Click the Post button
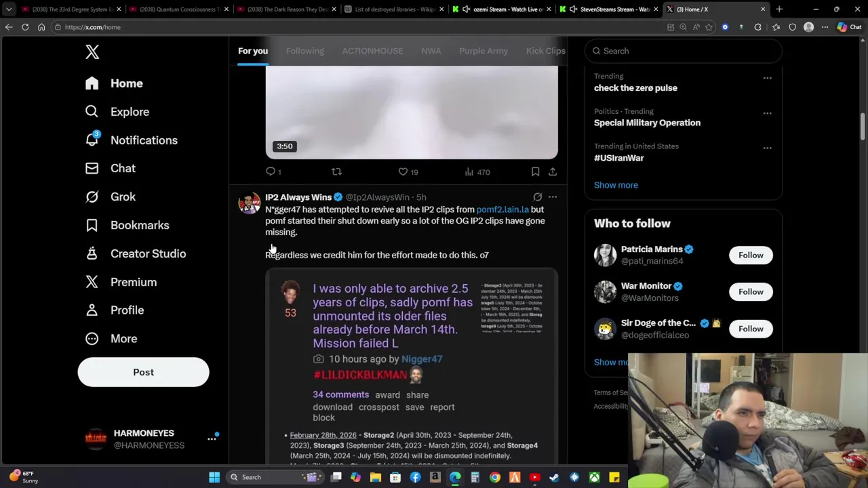868x488 pixels. pyautogui.click(x=143, y=372)
